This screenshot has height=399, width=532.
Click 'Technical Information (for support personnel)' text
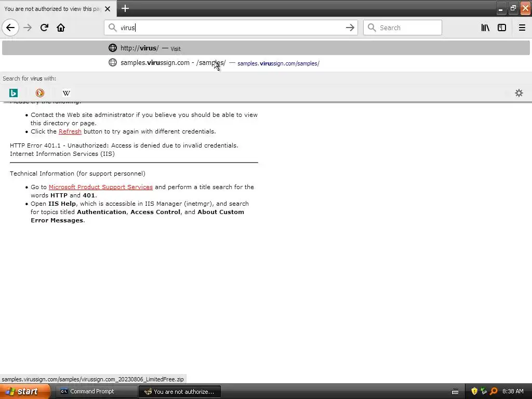pos(77,174)
